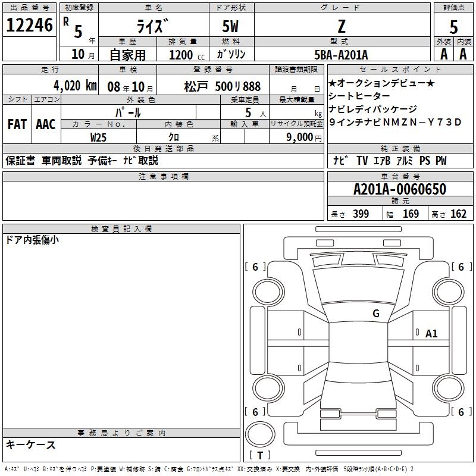Screen dimensions: 476x476
Task: Select the exterior color パール
Action: [128, 112]
